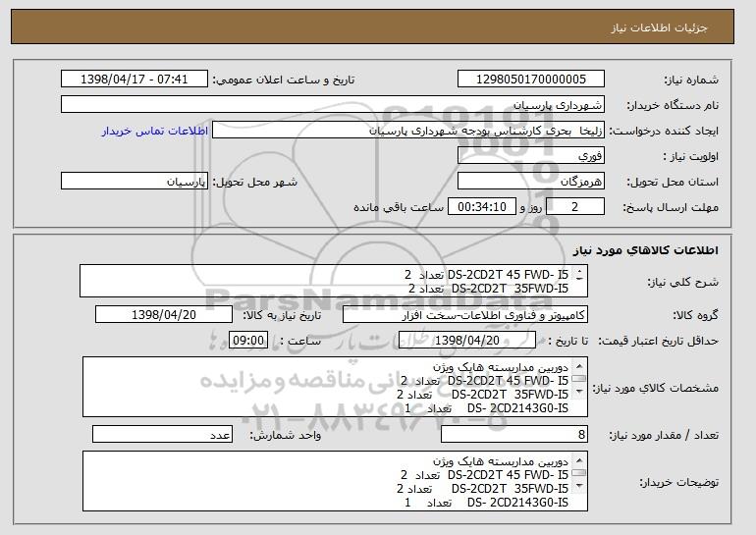Click remaining time field 00:34:10
The image size is (756, 535).
coord(482,207)
